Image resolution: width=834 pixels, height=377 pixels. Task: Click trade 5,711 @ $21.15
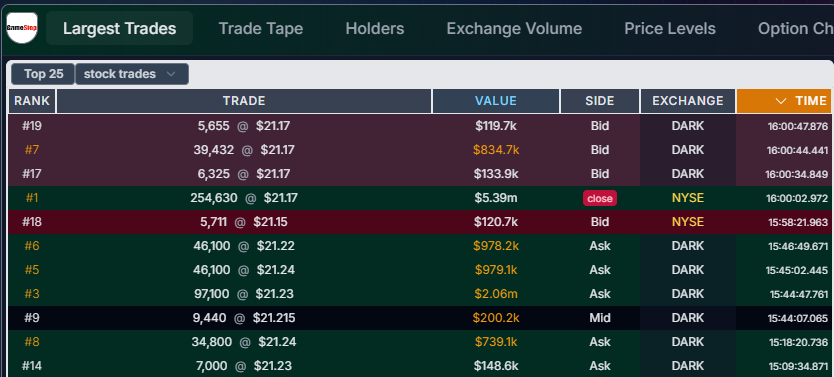(244, 222)
